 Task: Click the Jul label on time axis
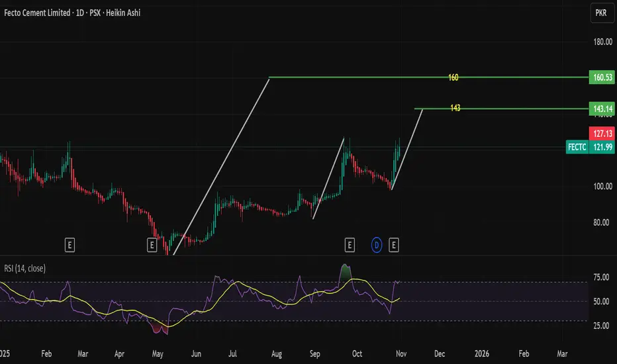[x=232, y=353]
